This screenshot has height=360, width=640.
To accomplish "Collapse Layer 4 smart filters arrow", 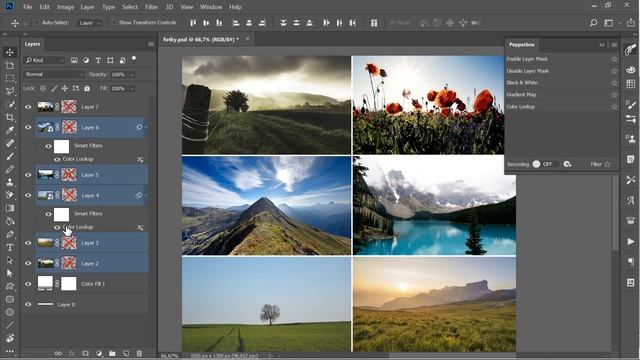I will coord(146,196).
